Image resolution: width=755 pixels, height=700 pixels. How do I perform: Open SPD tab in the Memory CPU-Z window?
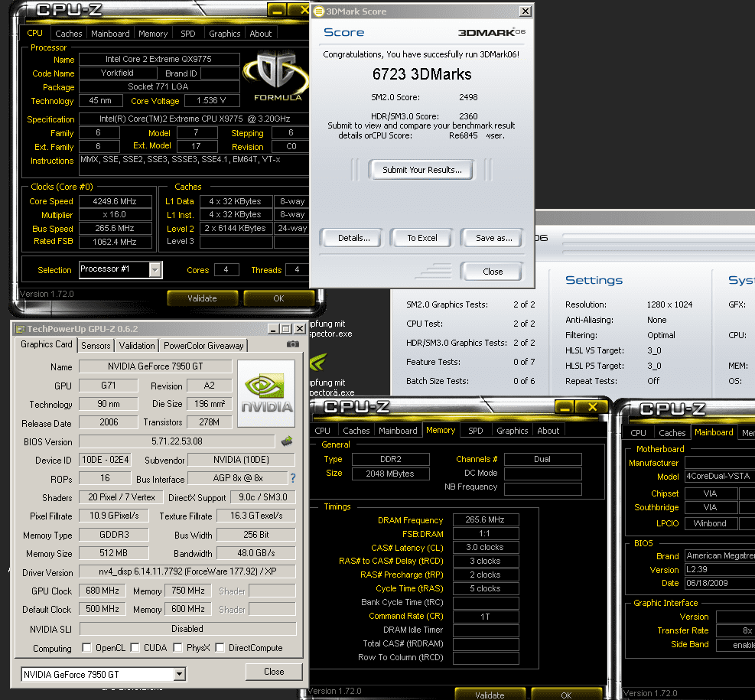(x=475, y=431)
